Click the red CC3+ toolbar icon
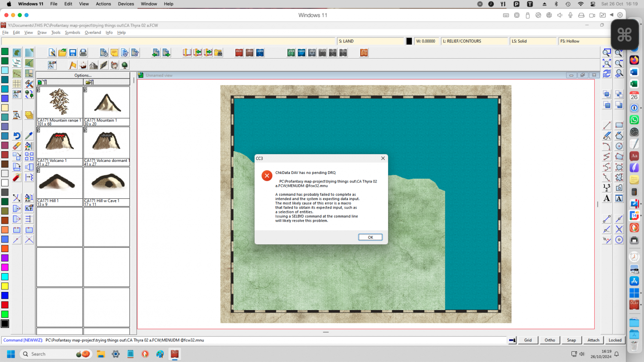Viewport: 644px width, 362px height. tap(239, 52)
